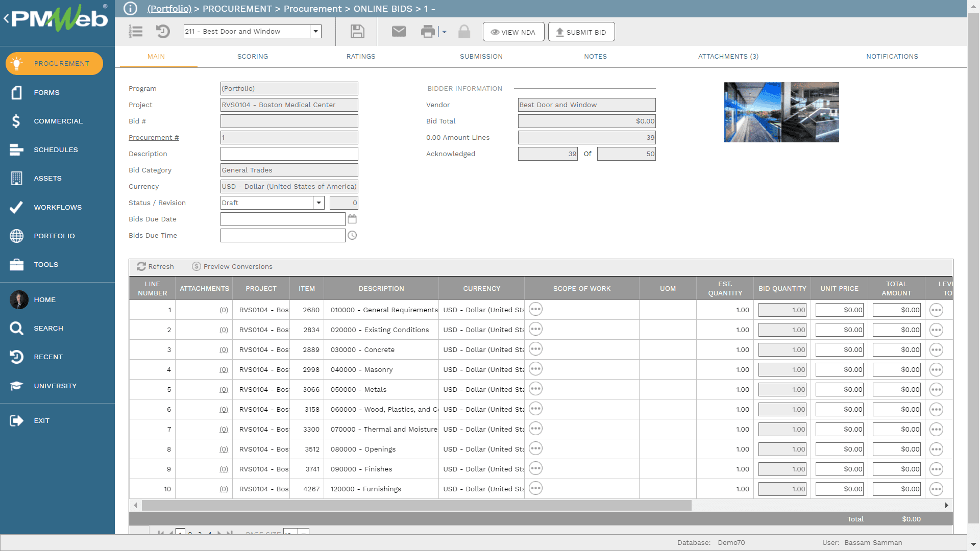Click the ellipsis scope of work on row 5
This screenshot has width=980, height=551.
(x=536, y=389)
